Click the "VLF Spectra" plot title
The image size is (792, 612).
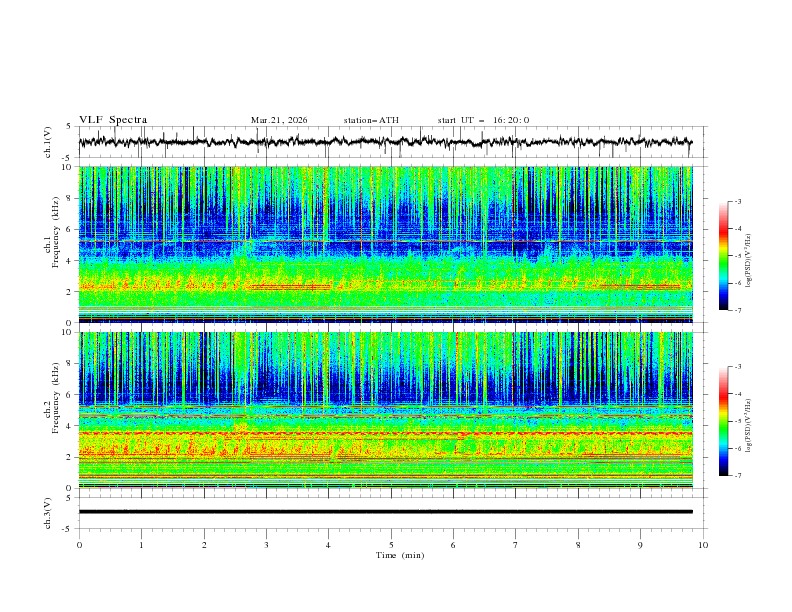pyautogui.click(x=113, y=120)
